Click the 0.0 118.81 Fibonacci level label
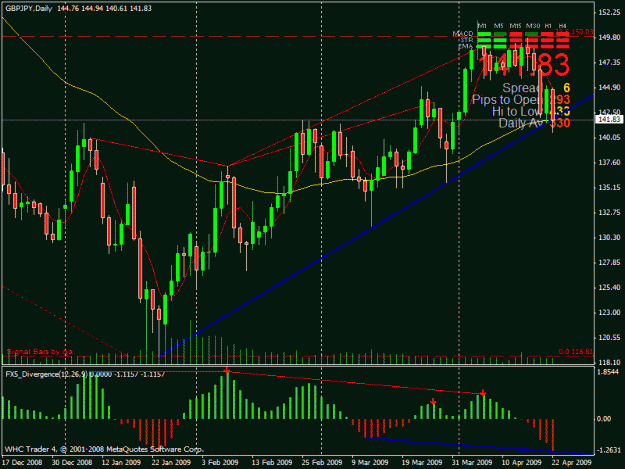Image resolution: width=625 pixels, height=469 pixels. pos(576,351)
